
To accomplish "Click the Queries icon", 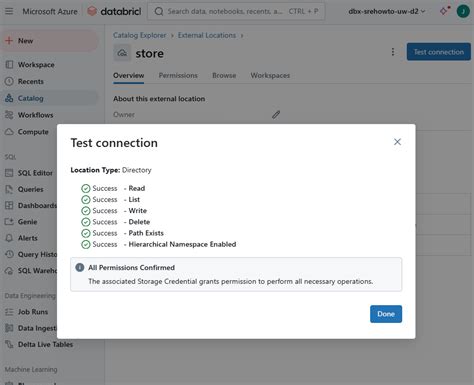I will point(9,189).
